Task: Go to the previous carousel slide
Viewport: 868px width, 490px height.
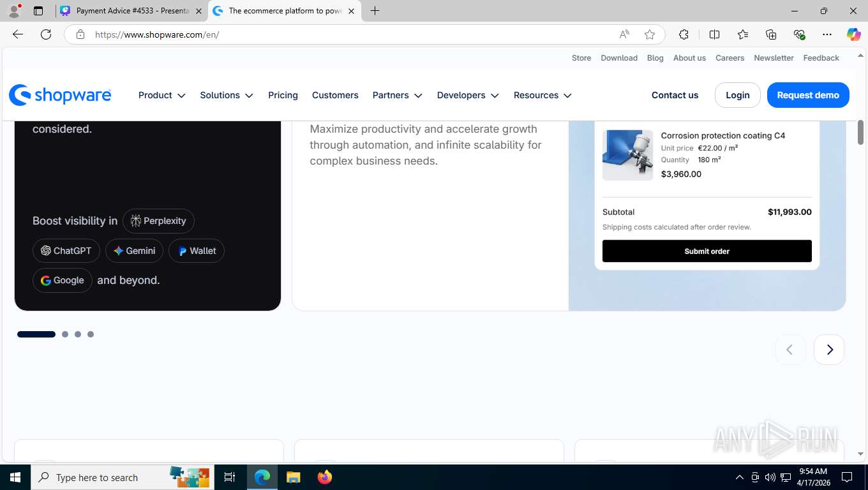Action: pos(790,350)
